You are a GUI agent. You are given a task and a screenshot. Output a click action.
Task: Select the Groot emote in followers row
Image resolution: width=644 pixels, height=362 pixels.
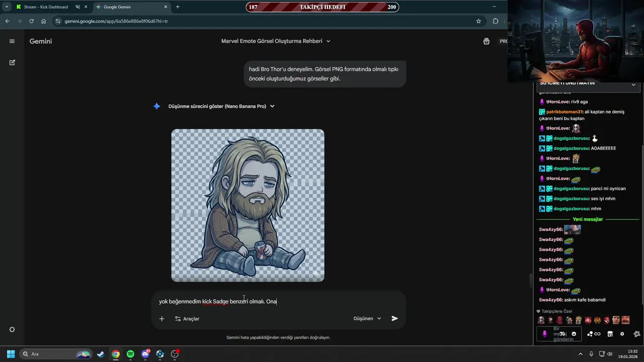click(578, 320)
